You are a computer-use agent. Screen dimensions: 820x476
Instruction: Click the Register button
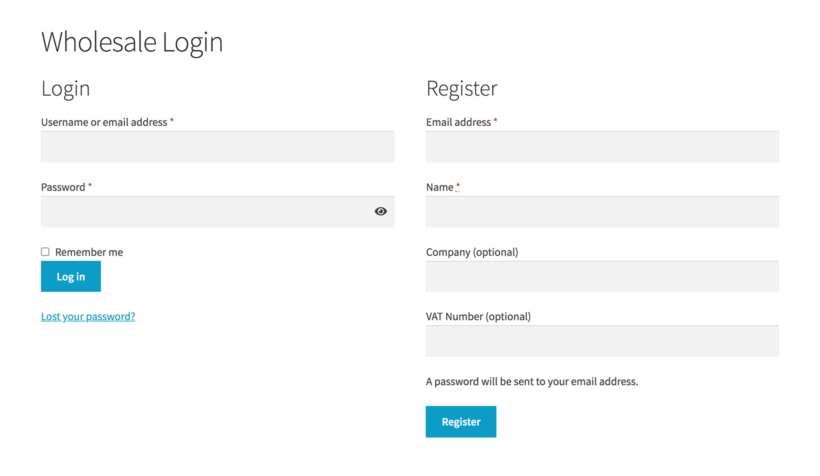[461, 422]
